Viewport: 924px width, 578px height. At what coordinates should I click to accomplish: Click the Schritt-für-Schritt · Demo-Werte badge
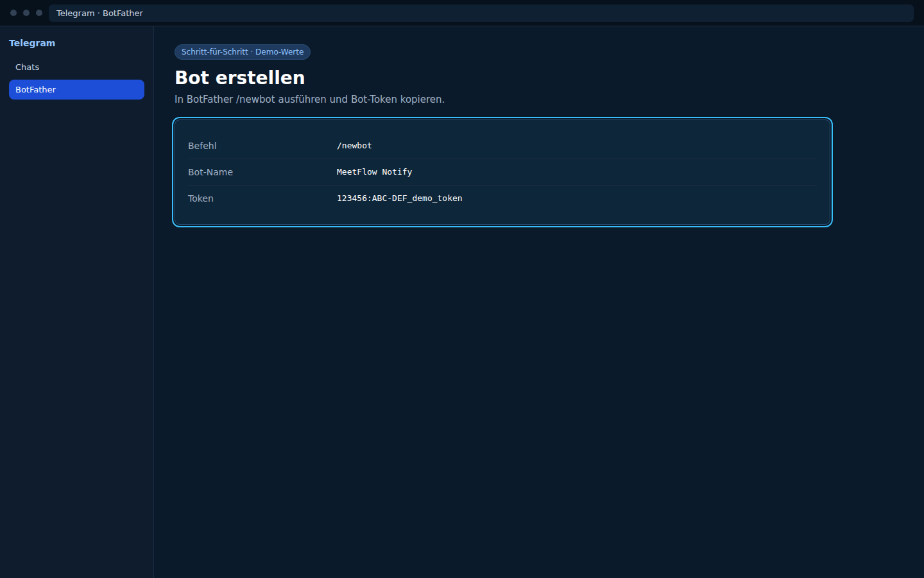243,52
